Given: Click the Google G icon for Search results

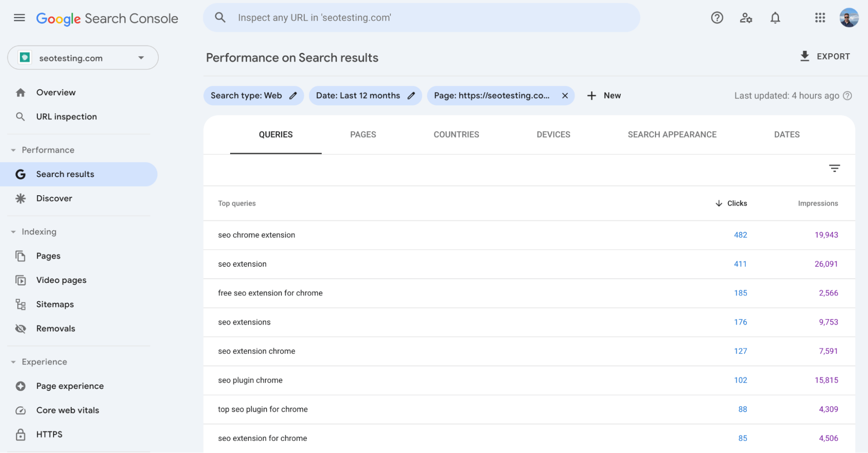Looking at the screenshot, I should point(20,174).
